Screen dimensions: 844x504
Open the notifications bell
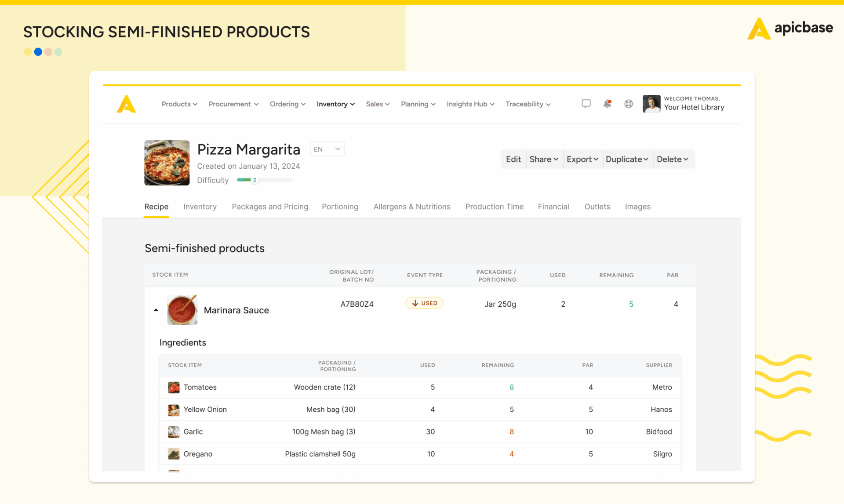(607, 104)
